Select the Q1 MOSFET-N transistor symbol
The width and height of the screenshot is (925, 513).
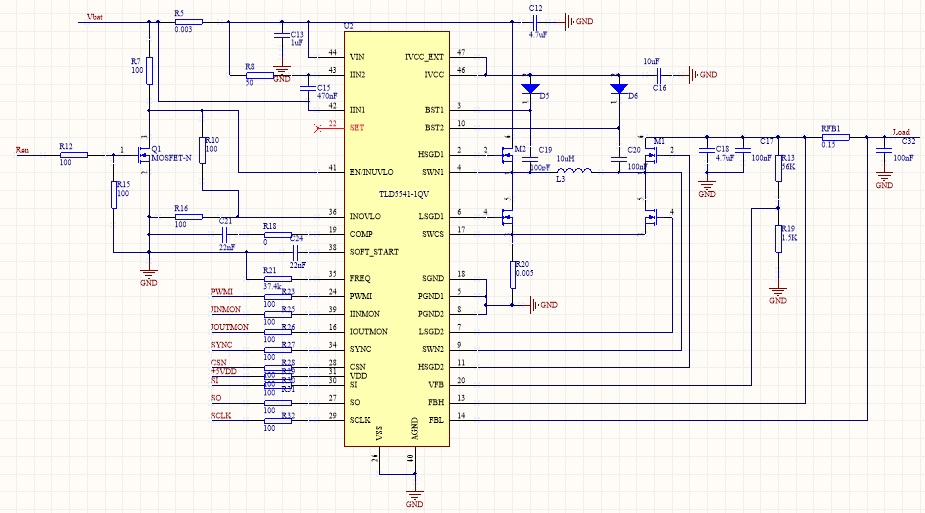pos(144,156)
